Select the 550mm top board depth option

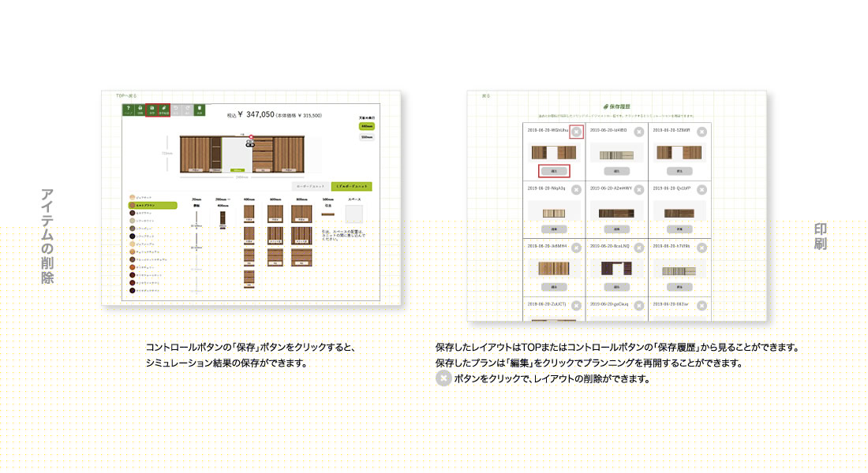click(x=366, y=136)
